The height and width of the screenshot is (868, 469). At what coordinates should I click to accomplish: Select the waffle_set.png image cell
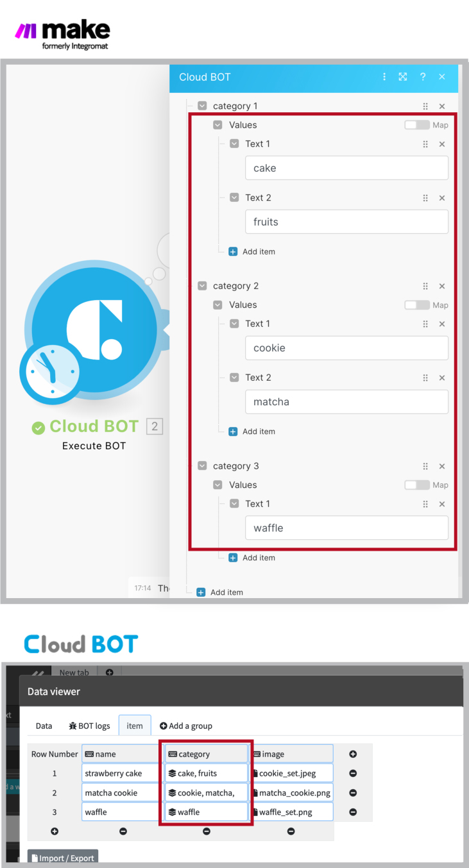click(292, 812)
